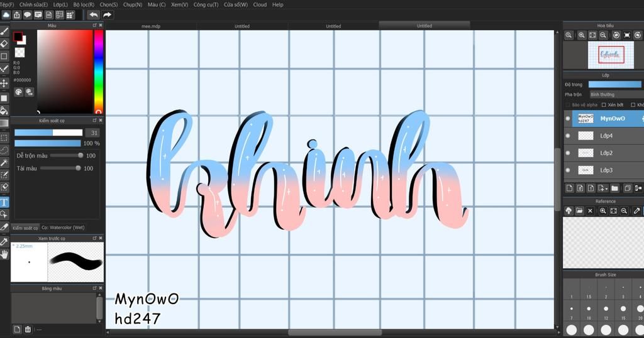Undock the Màu color panel
644x338 pixels.
point(94,25)
